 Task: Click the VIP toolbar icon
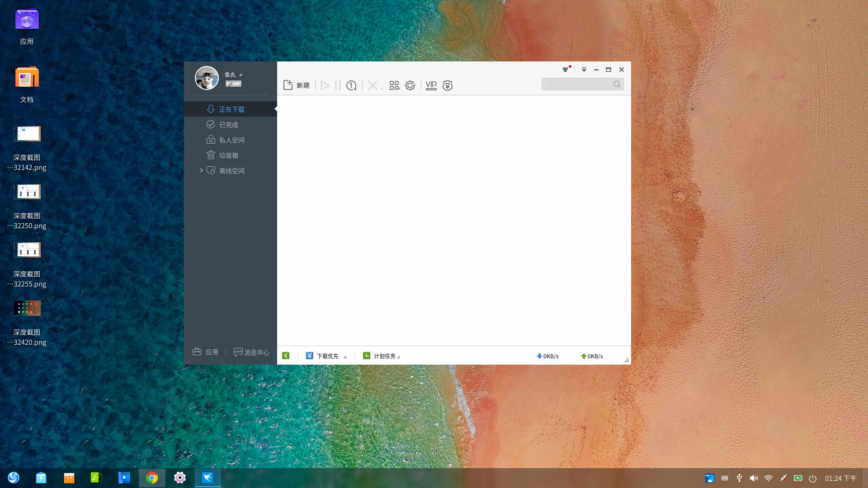[x=431, y=85]
